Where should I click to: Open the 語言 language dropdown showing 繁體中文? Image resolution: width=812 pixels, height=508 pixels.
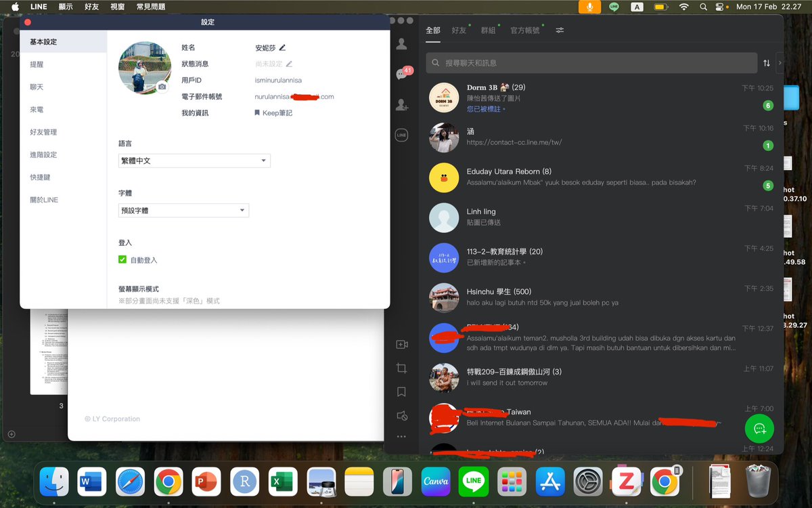194,161
